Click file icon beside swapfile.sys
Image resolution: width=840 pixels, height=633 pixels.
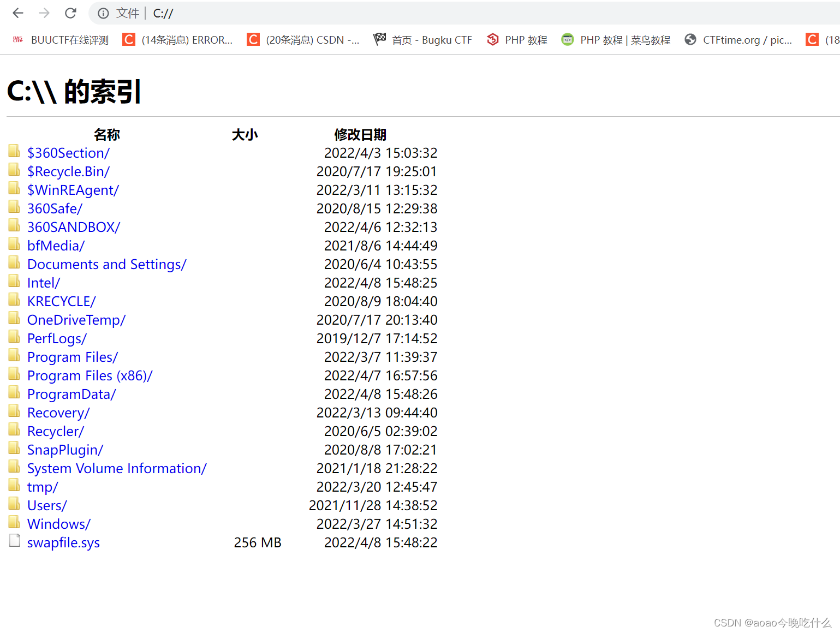click(x=15, y=541)
